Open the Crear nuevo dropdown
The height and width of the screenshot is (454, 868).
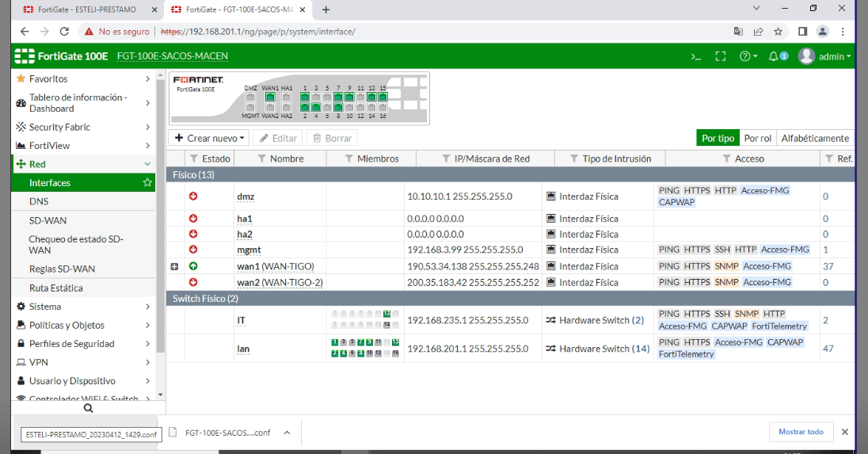click(x=211, y=138)
